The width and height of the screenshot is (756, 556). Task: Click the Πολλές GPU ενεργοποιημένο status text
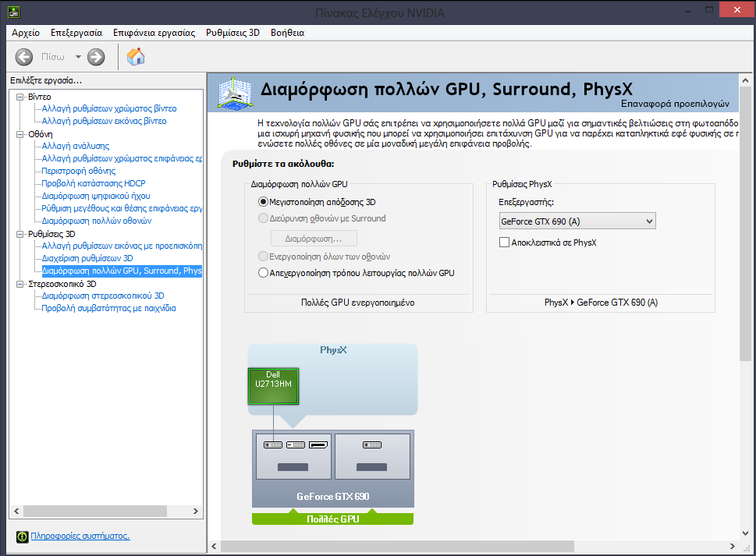(x=358, y=303)
